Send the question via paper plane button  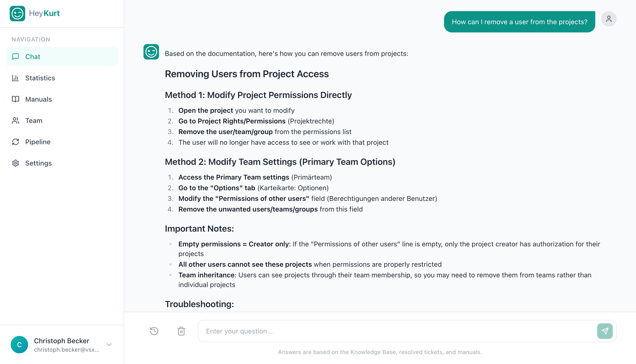pyautogui.click(x=604, y=331)
